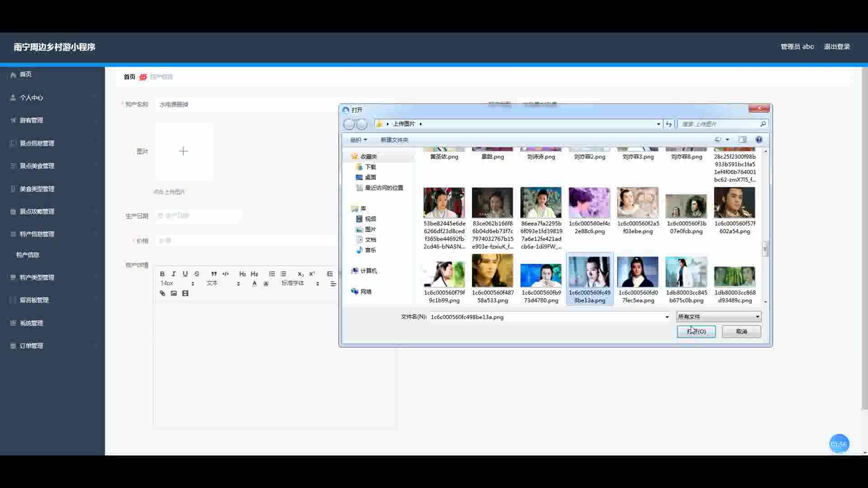Select thumbnail 1c6c000560f48758a533.png
This screenshot has height=488, width=868.
(x=492, y=279)
